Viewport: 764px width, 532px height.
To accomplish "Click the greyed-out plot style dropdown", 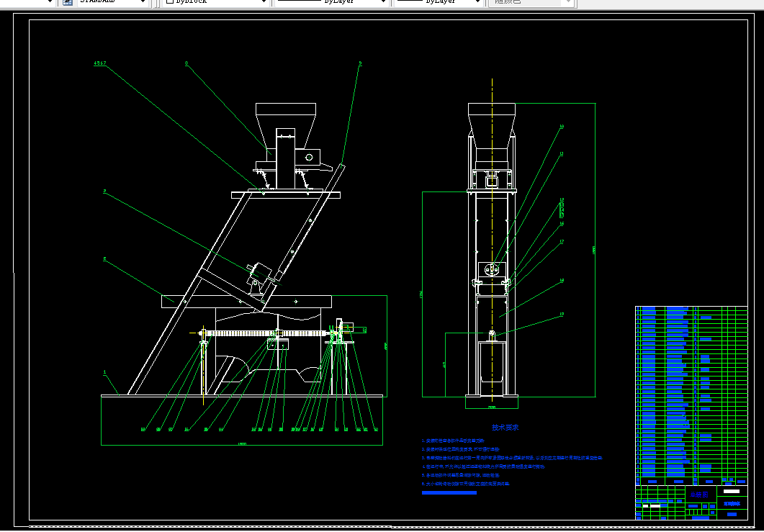I will click(531, 2).
